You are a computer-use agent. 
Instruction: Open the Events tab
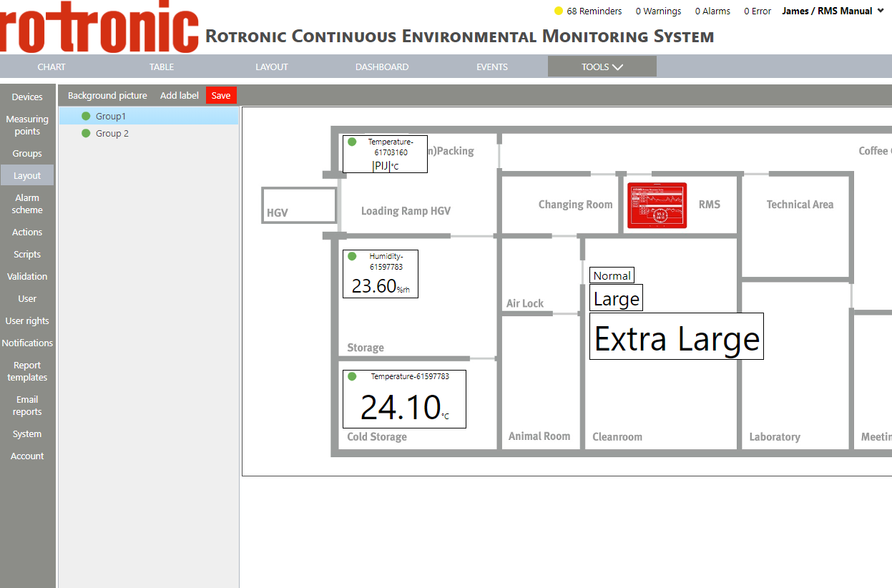point(492,67)
